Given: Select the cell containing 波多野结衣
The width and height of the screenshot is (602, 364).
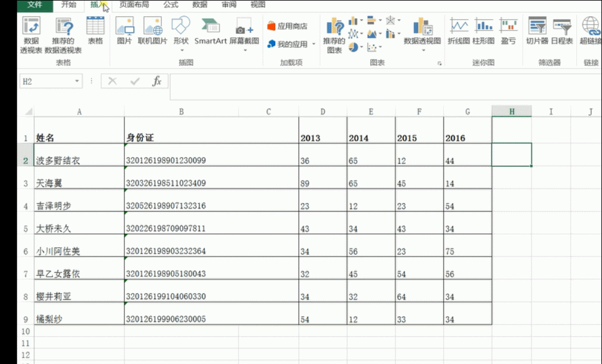Looking at the screenshot, I should [x=79, y=155].
